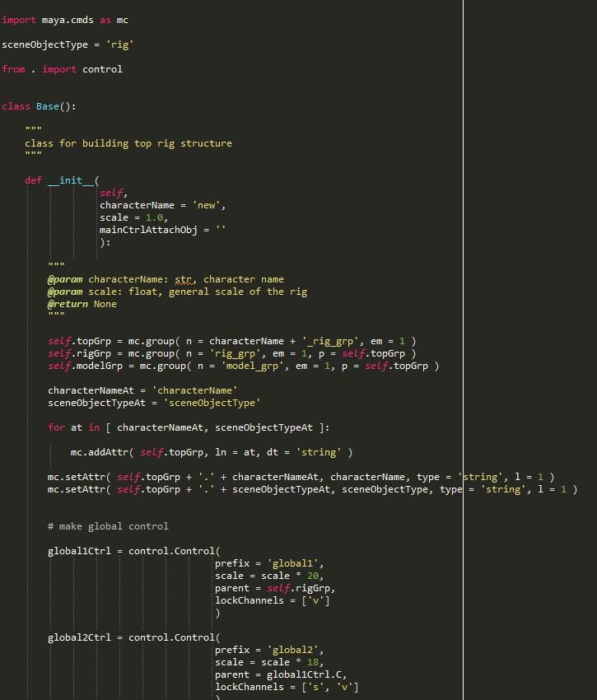The height and width of the screenshot is (700, 597).
Task: Click the 'model_grp' string literal
Action: click(x=252, y=366)
